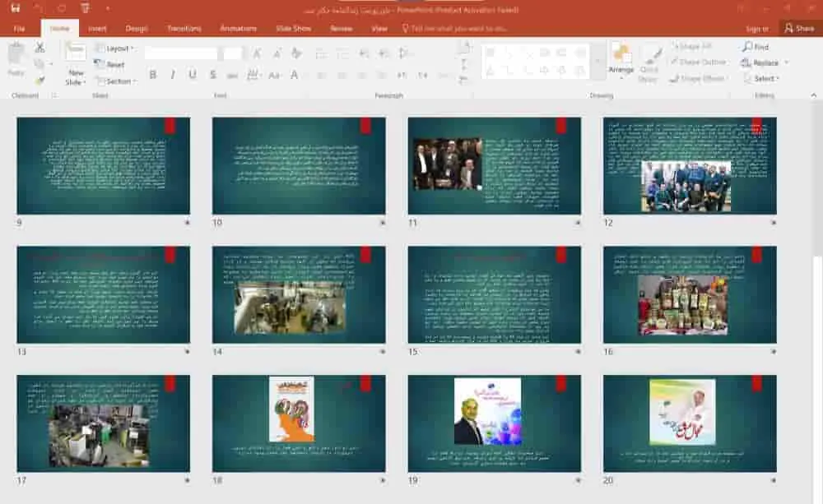Screen dimensions: 823x504
Task: Click the Save icon in the title bar
Action: (x=16, y=8)
